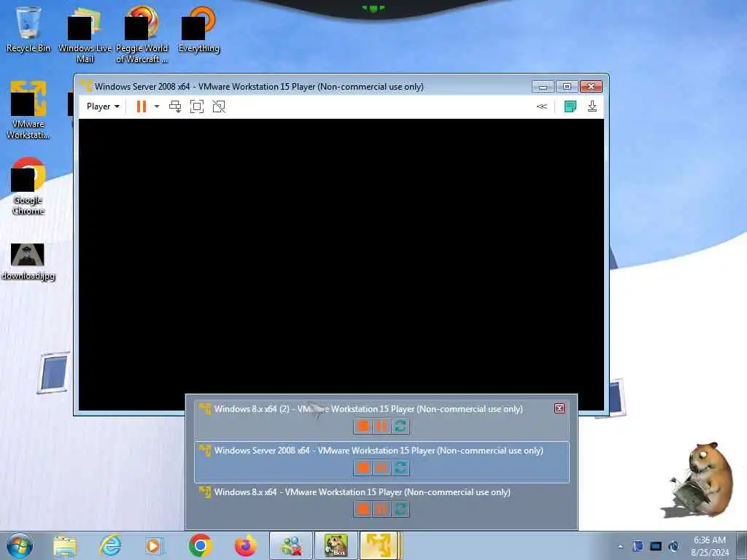This screenshot has width=747, height=560.
Task: Close the Windows 8.x x64 (2) thumbnail entry
Action: [560, 408]
